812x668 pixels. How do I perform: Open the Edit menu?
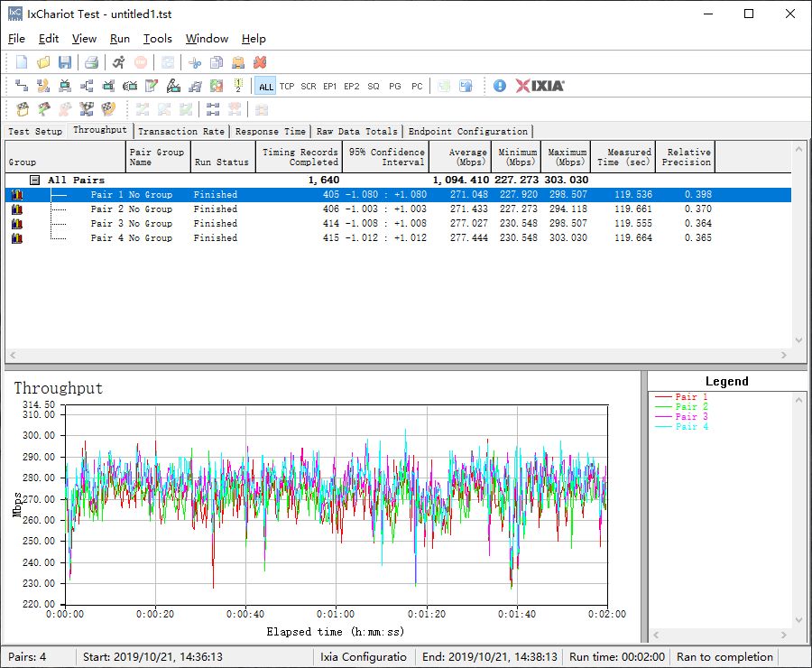coord(49,39)
